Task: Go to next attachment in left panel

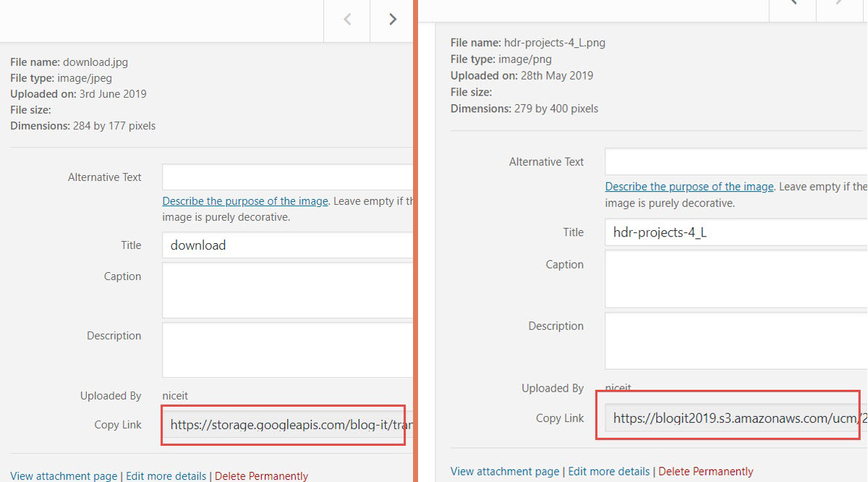Action: (x=393, y=20)
